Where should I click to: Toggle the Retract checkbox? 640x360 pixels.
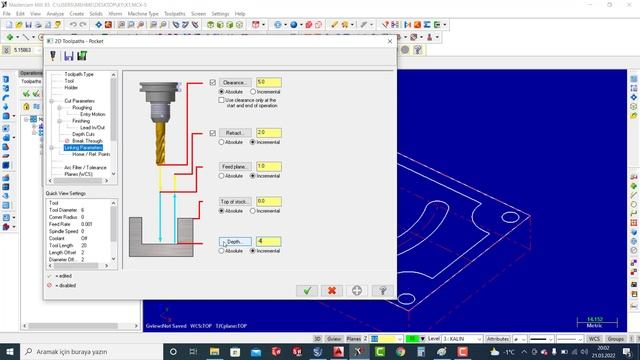(213, 133)
